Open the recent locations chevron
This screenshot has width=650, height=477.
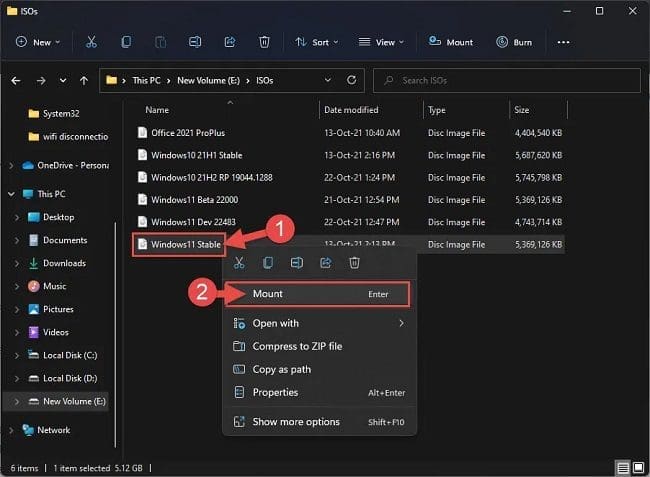pos(63,80)
